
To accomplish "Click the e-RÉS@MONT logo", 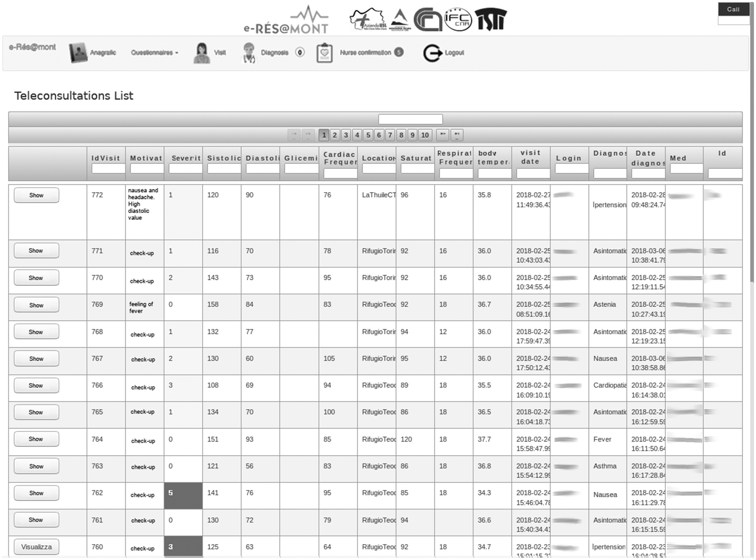I will tap(286, 19).
